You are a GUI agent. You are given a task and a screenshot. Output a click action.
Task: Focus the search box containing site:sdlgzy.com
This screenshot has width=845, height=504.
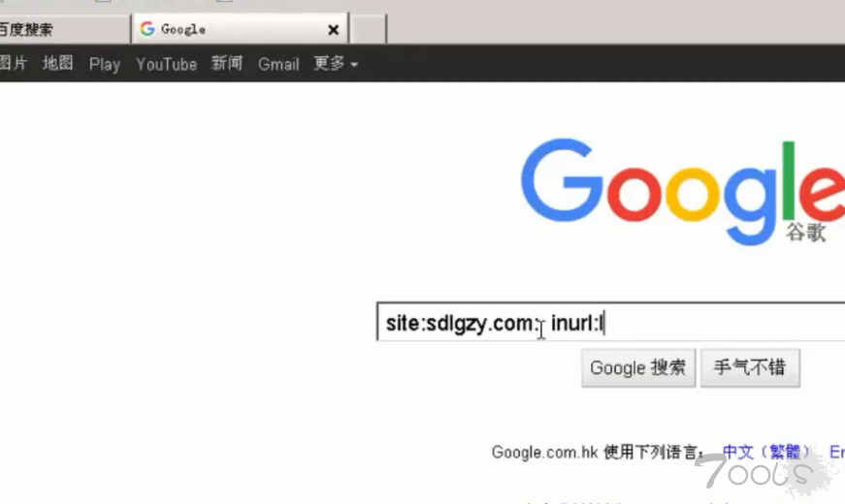point(610,322)
